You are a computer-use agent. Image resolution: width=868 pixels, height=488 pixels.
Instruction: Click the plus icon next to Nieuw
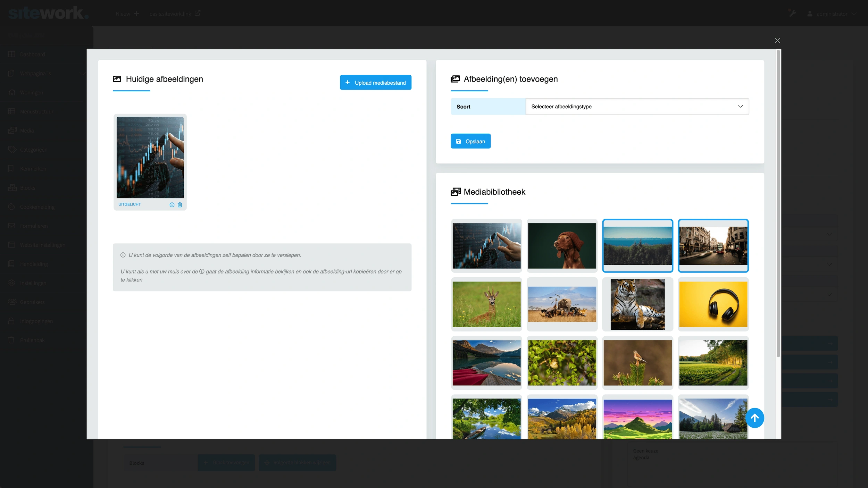coord(136,14)
